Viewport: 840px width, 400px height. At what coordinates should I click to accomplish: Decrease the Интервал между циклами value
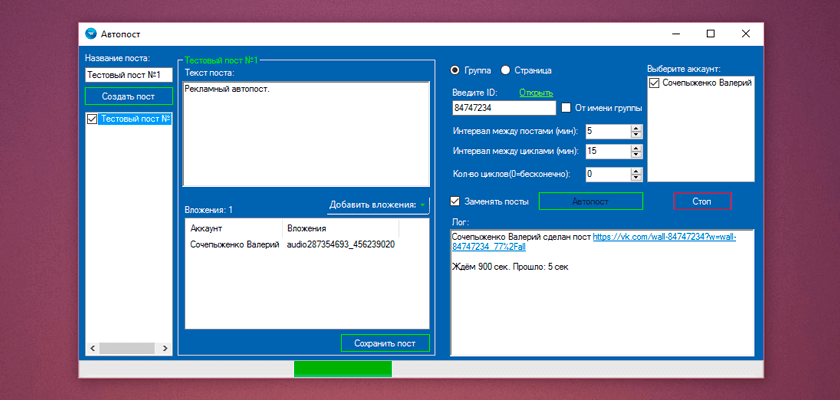636,155
